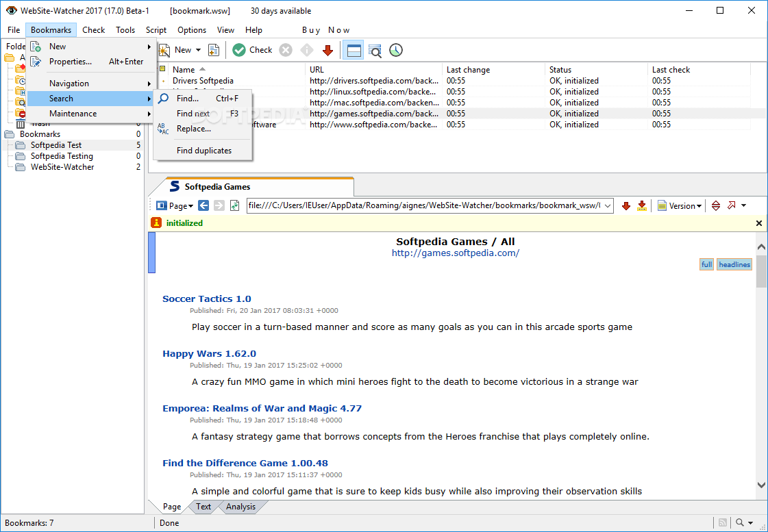The width and height of the screenshot is (768, 532).
Task: Choose Properties... in Bookmarks menu
Action: (x=91, y=62)
